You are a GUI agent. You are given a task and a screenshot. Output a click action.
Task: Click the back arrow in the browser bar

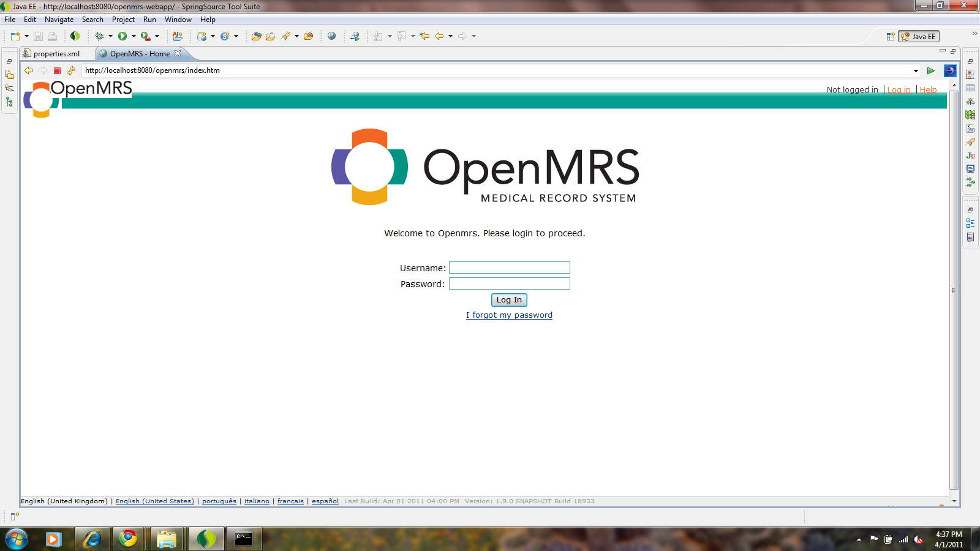29,70
